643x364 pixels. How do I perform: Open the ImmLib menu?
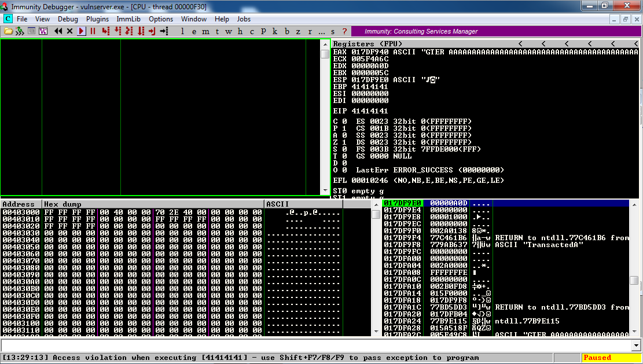(128, 19)
